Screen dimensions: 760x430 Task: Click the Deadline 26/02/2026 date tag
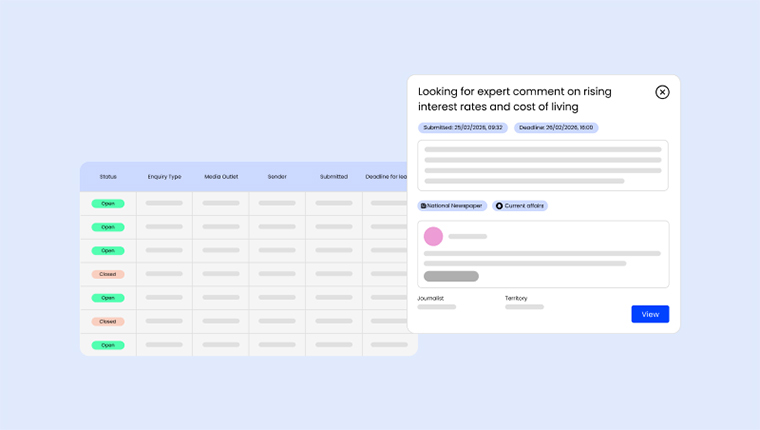tap(556, 128)
